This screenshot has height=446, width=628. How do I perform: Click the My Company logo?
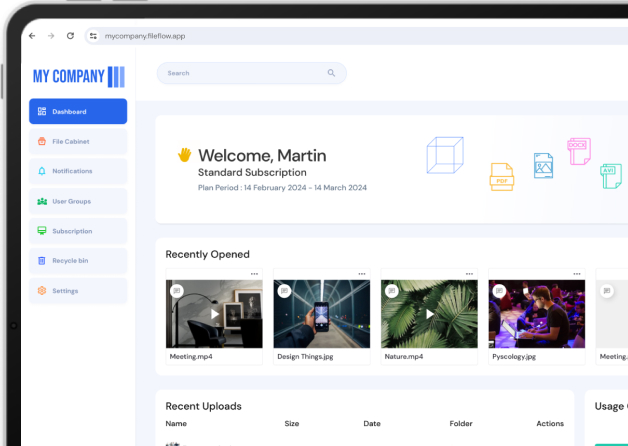click(78, 76)
